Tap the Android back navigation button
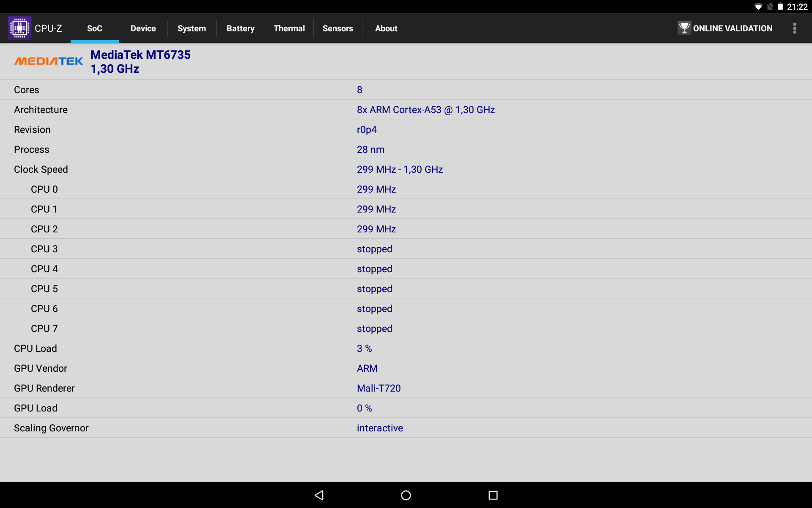The width and height of the screenshot is (812, 508). point(319,495)
